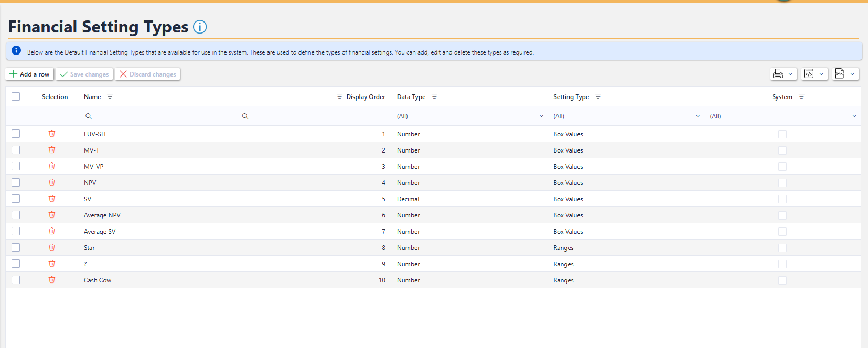The width and height of the screenshot is (868, 348).
Task: Tick the select-all checkbox in header
Action: (x=16, y=96)
